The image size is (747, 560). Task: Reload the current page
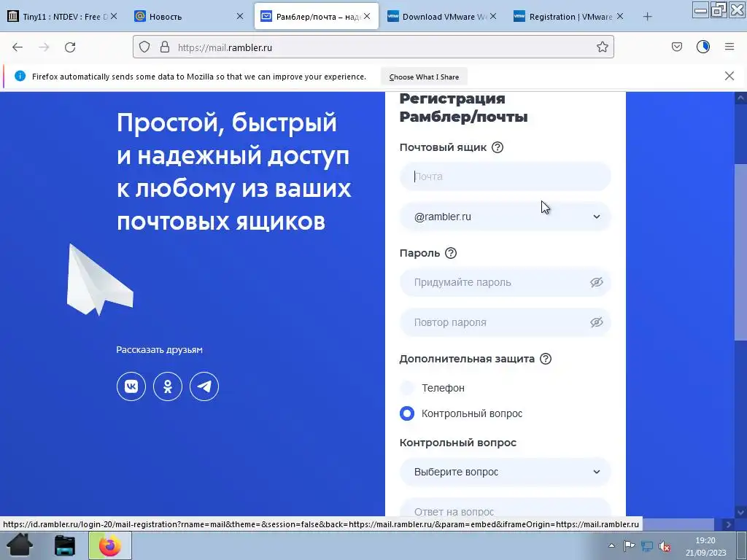70,47
